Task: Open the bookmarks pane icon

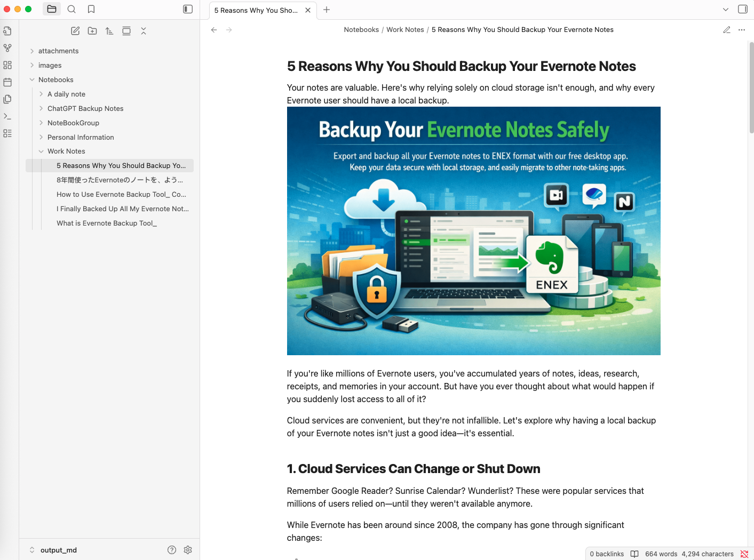Action: pos(91,9)
